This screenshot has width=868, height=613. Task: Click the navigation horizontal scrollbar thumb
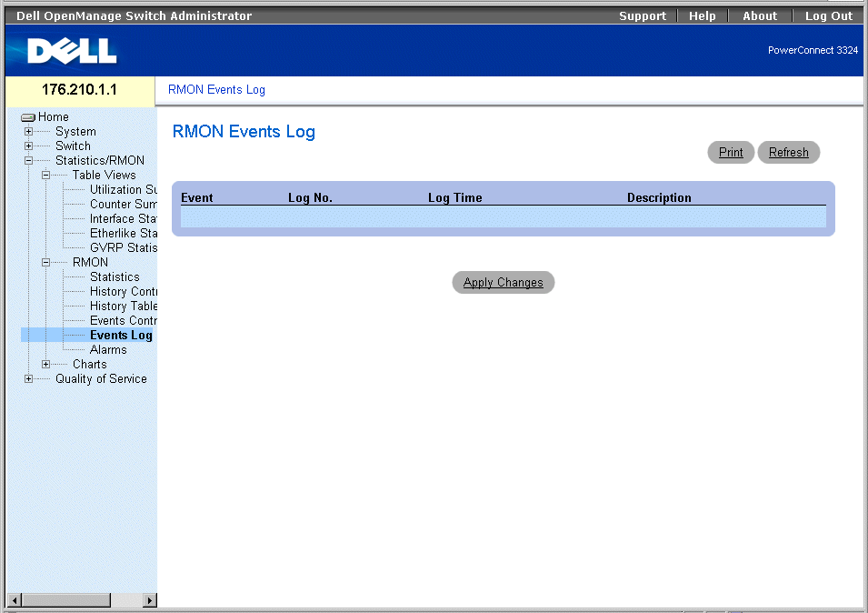click(66, 600)
